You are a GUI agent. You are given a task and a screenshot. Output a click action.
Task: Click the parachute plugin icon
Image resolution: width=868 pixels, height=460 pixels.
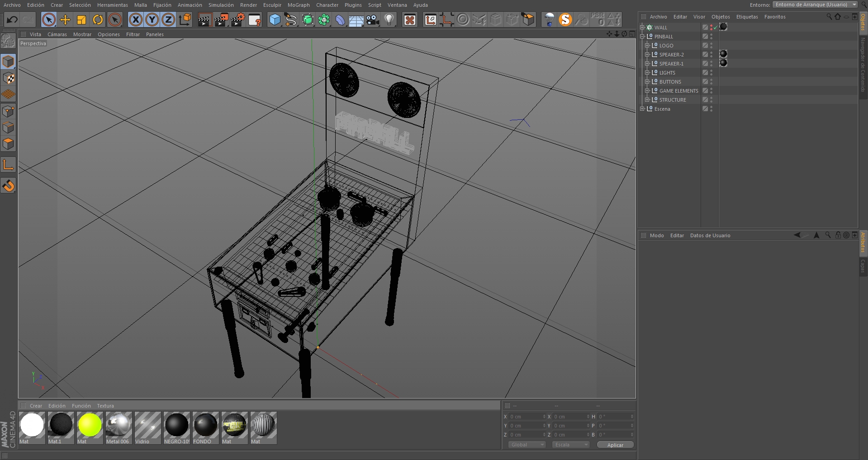tap(549, 20)
